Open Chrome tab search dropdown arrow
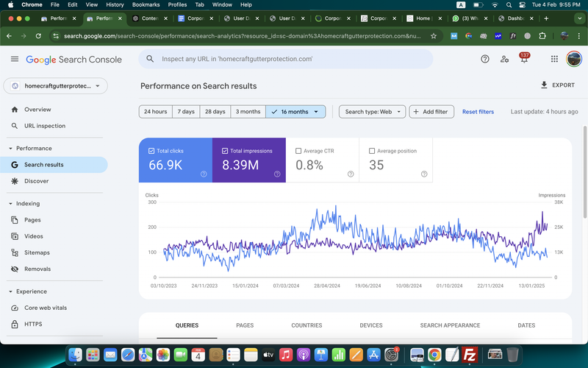Viewport: 588px width, 368px height. (579, 18)
